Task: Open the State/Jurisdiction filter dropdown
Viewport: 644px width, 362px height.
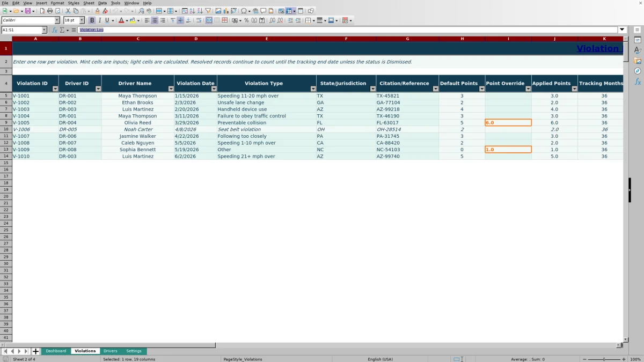Action: coord(372,89)
